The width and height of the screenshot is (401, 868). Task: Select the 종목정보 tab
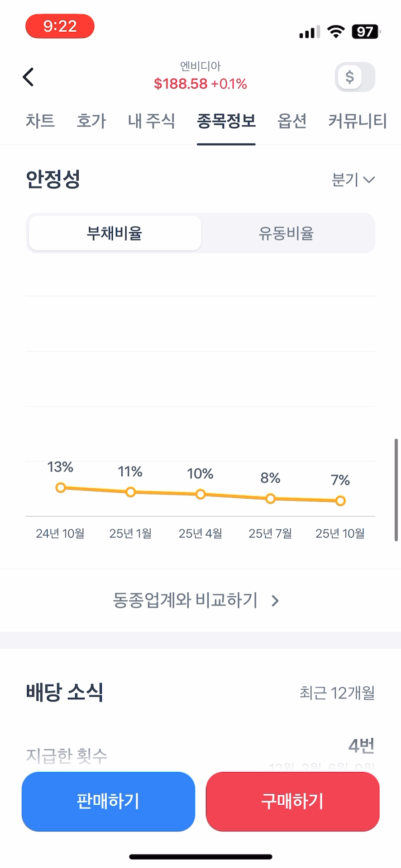[226, 121]
